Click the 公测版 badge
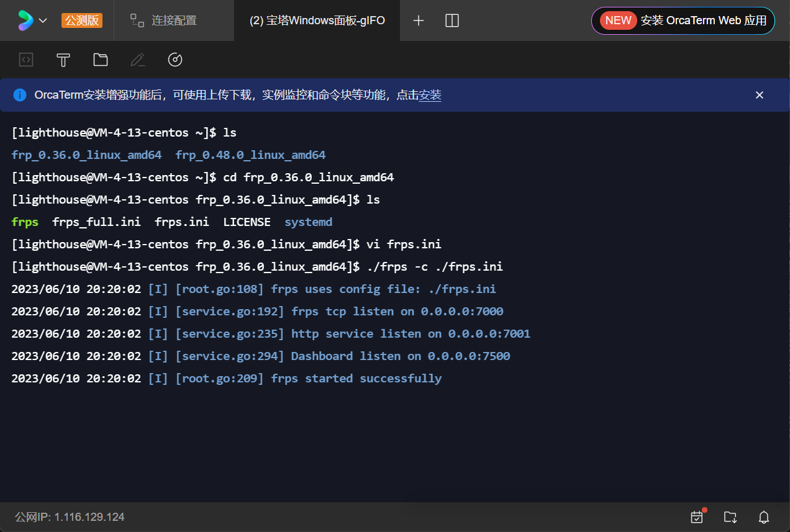Screen dimensions: 790x532 (x=82, y=20)
